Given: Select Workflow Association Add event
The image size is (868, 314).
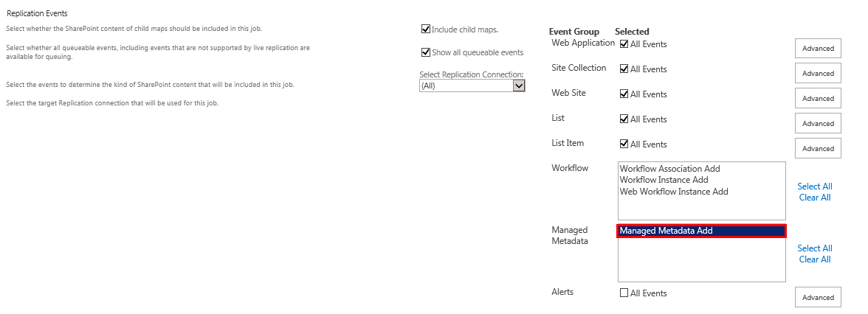Looking at the screenshot, I should click(x=669, y=169).
